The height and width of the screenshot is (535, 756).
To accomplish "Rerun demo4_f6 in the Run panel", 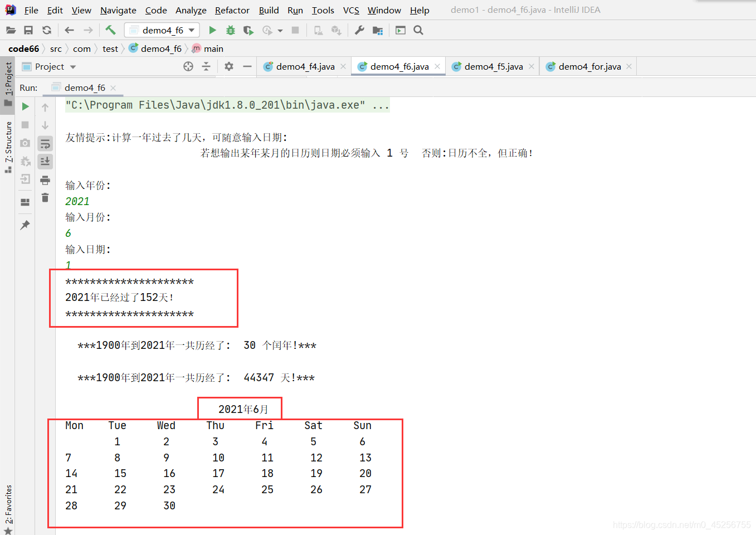I will [x=25, y=106].
